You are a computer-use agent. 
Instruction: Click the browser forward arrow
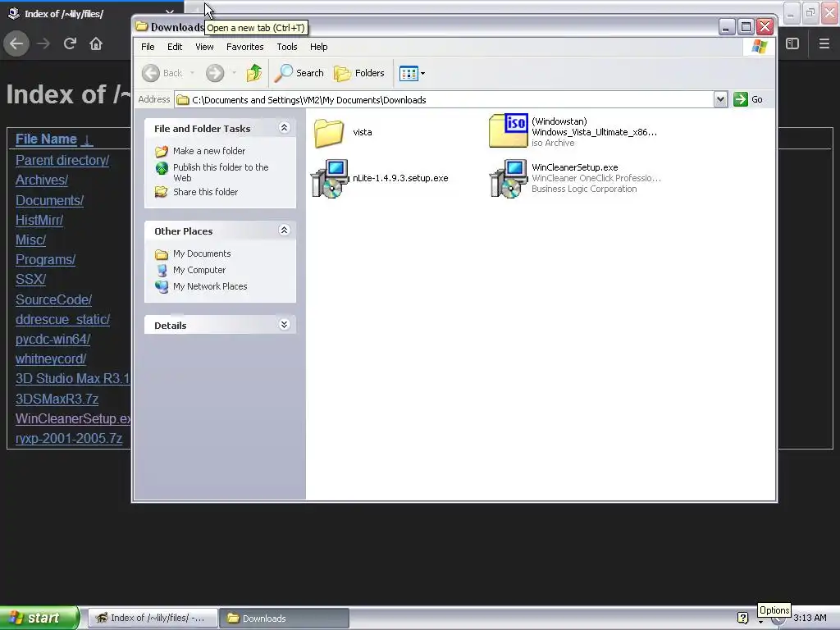tap(43, 43)
